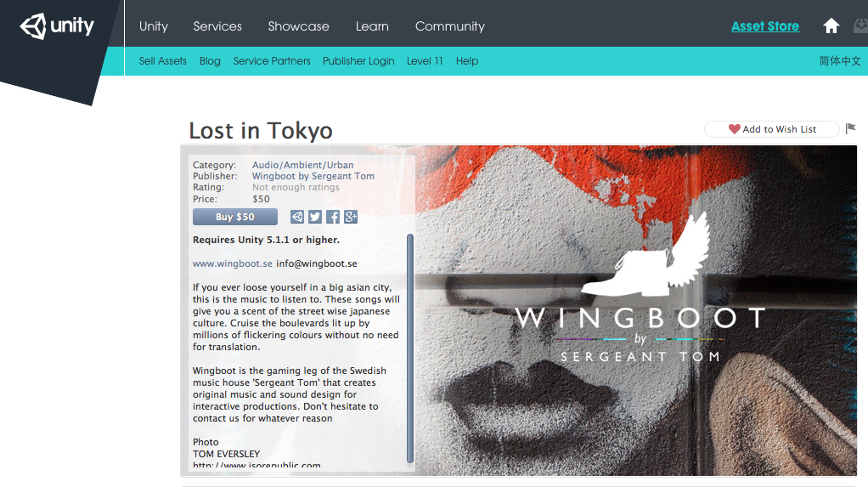Go to Asset Store link

pyautogui.click(x=765, y=26)
